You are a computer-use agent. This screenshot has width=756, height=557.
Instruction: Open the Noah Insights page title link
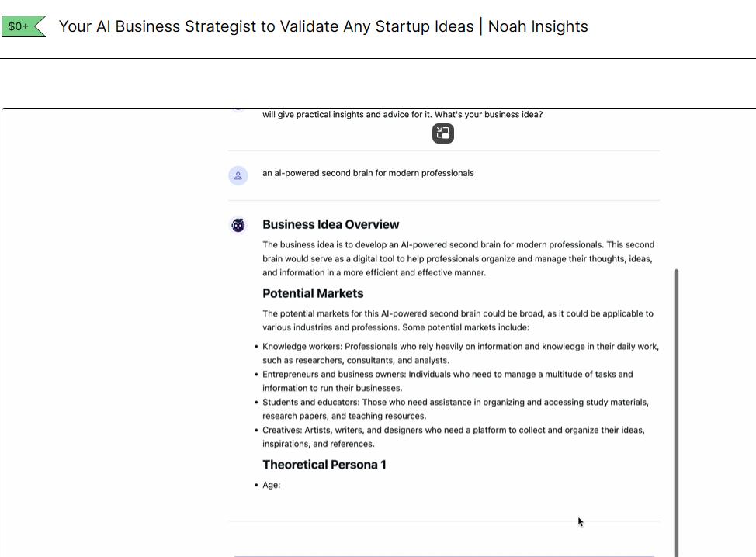[x=323, y=26]
